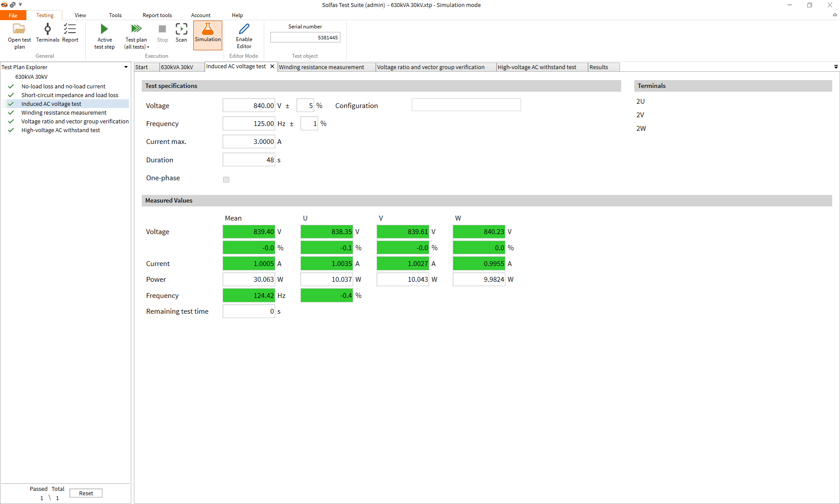The width and height of the screenshot is (840, 504).
Task: Switch to Winding resistance measurement tab
Action: coord(322,67)
